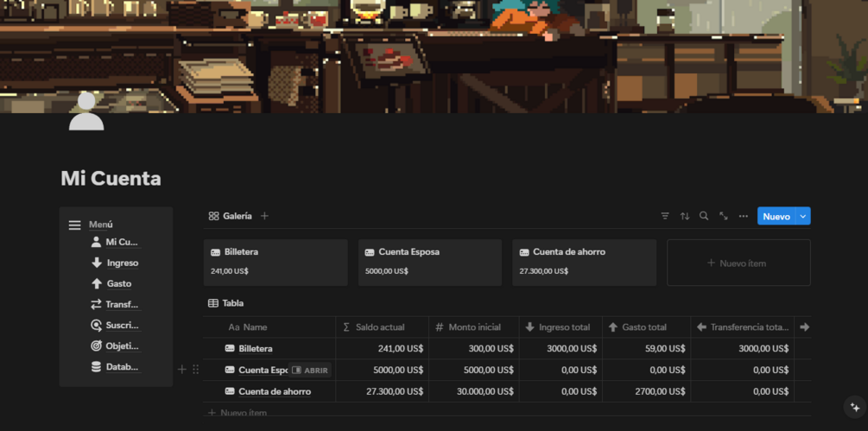Viewport: 868px width, 431px height.
Task: Open the Gasto menu page link
Action: click(x=119, y=284)
